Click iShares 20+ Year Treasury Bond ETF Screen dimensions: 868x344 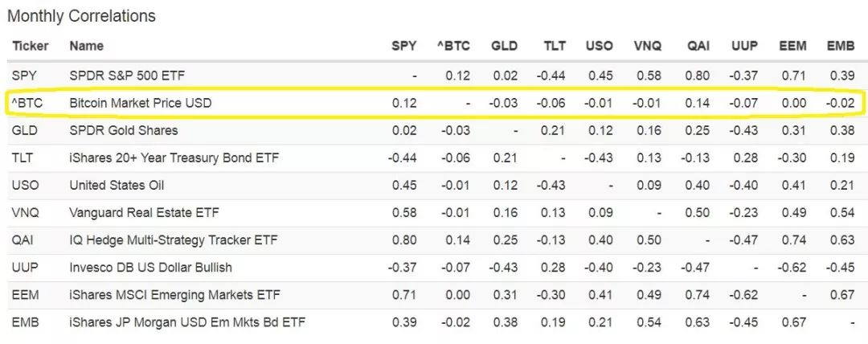click(174, 158)
